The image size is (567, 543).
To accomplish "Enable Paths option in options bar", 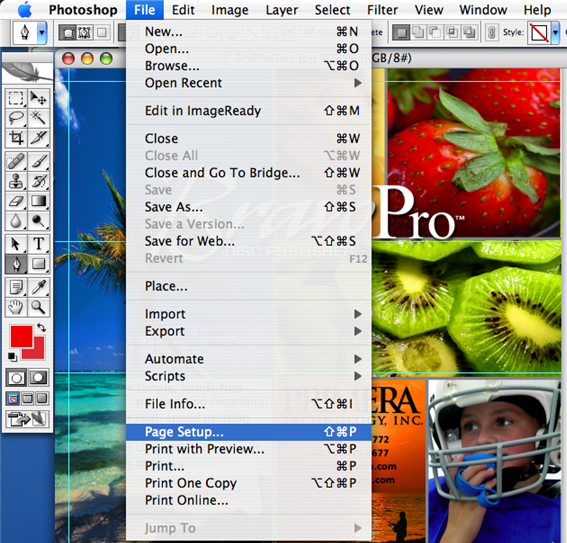I will [x=84, y=33].
